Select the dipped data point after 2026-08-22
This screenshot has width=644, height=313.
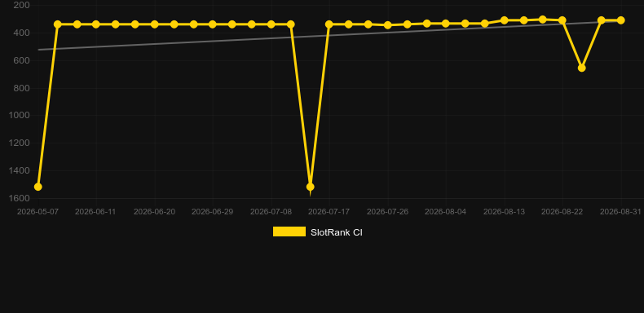(x=581, y=68)
